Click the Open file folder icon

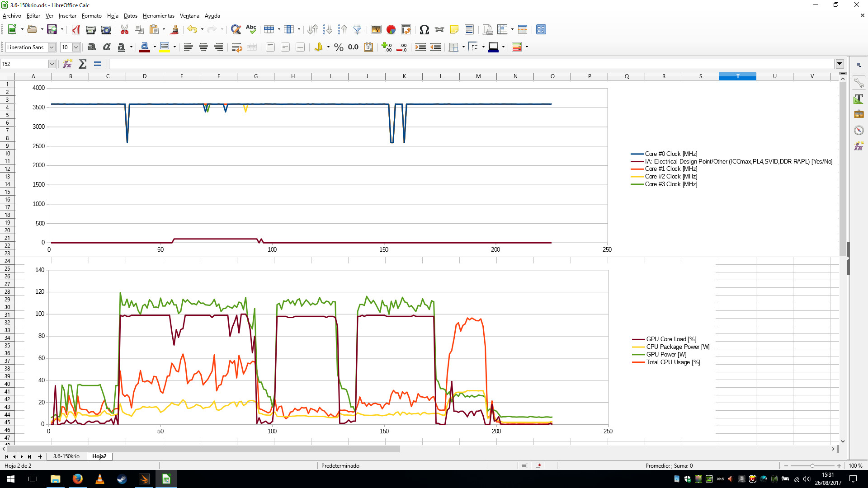[32, 29]
